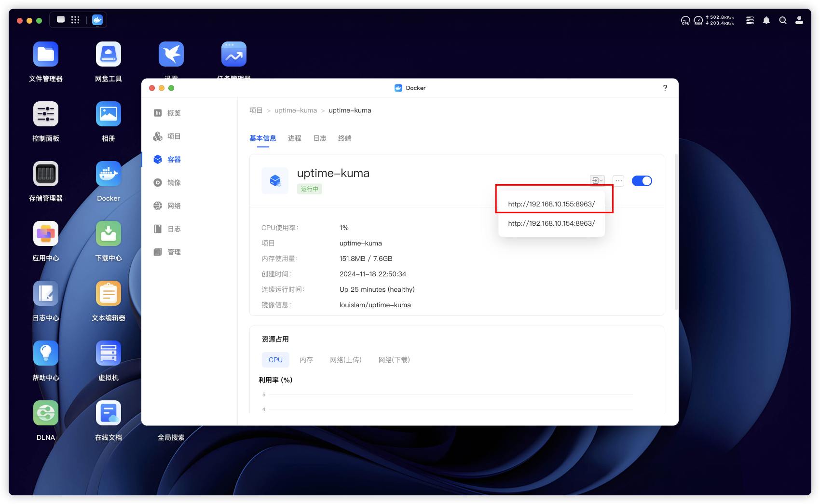The height and width of the screenshot is (504, 820).
Task: Open the 帮助中心 lightbulb icon
Action: pos(46,353)
